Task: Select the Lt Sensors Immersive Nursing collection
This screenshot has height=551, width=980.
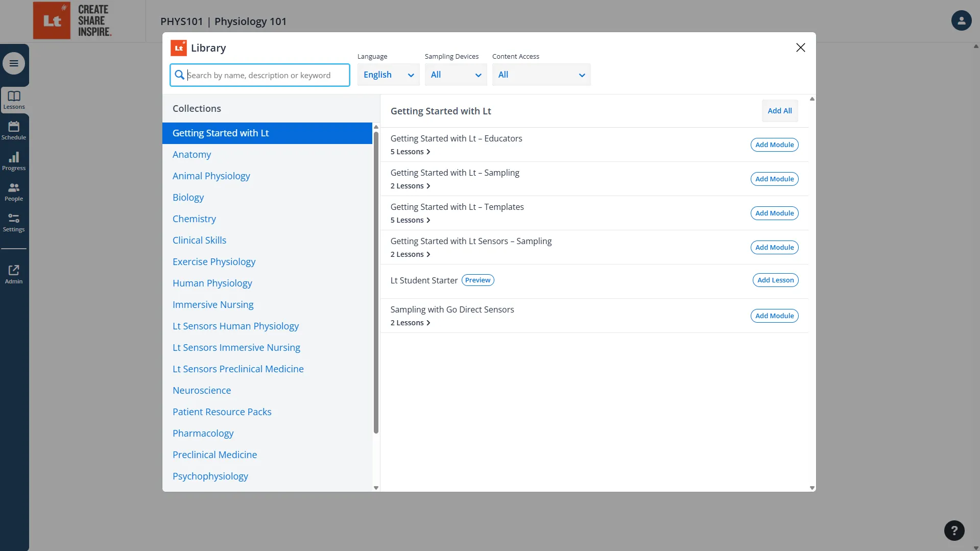Action: pos(267,348)
